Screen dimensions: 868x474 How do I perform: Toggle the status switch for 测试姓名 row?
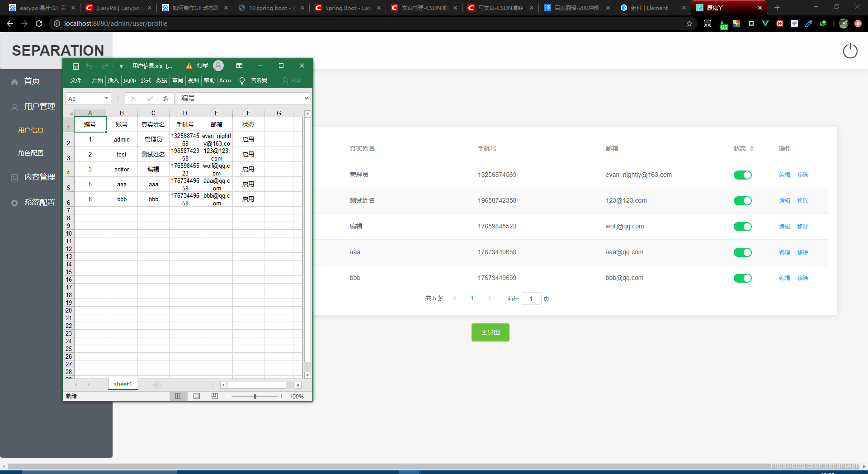742,201
